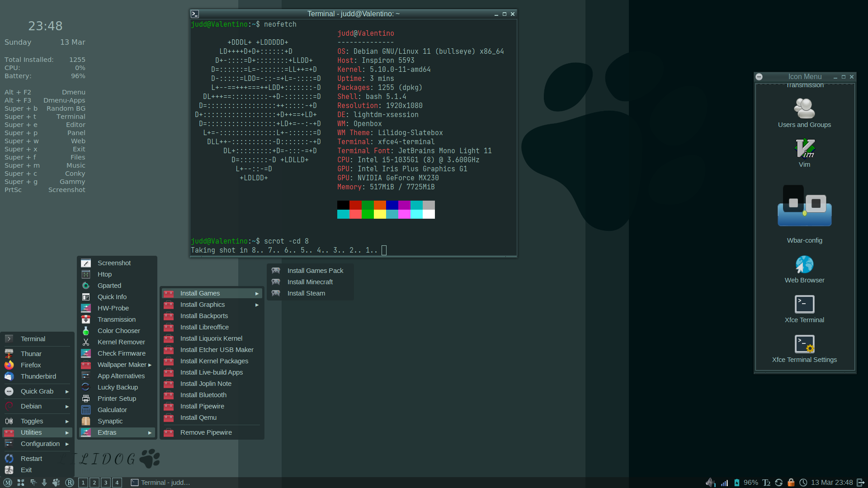The image size is (868, 488).
Task: Expand the Extras submenu
Action: point(117,432)
